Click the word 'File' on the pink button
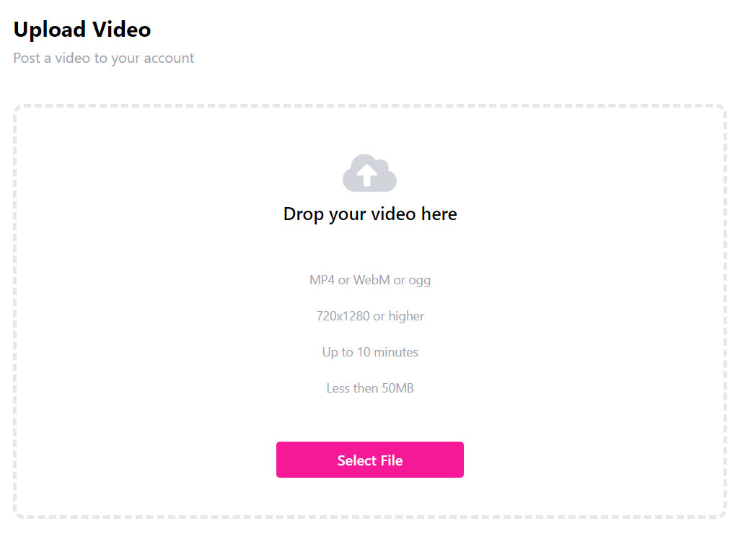756x534 pixels. pyautogui.click(x=392, y=460)
